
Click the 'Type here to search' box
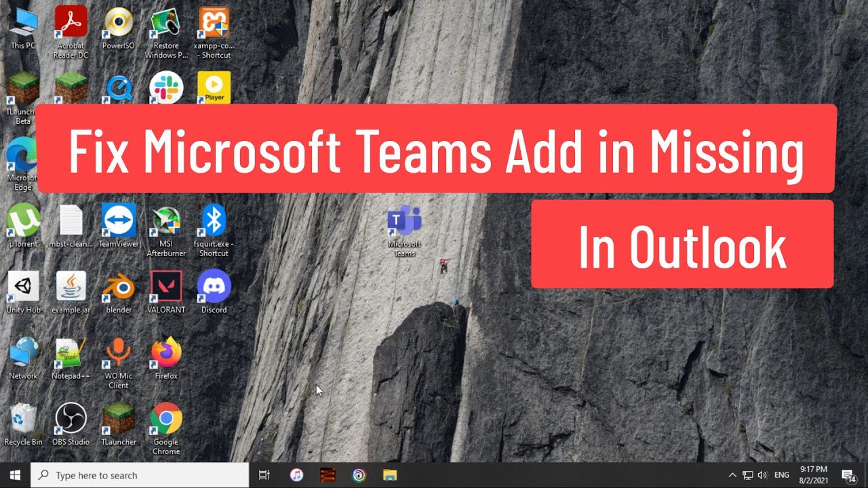coord(141,475)
